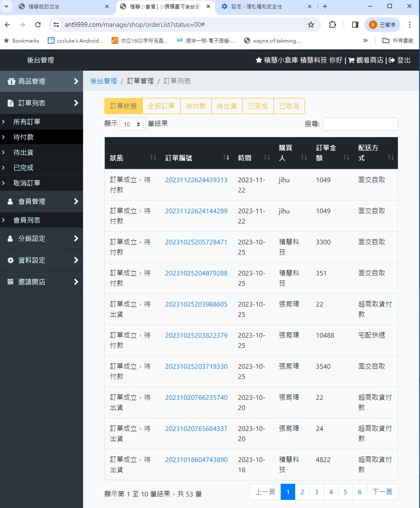Image resolution: width=420 pixels, height=508 pixels.
Task: Sort table by 狀態 column
Action: [x=132, y=153]
